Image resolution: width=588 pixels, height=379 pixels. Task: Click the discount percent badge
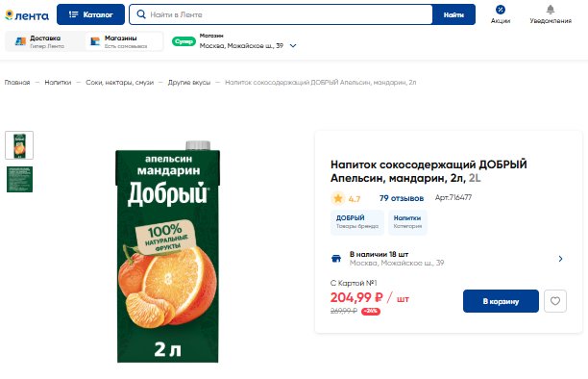tap(371, 311)
